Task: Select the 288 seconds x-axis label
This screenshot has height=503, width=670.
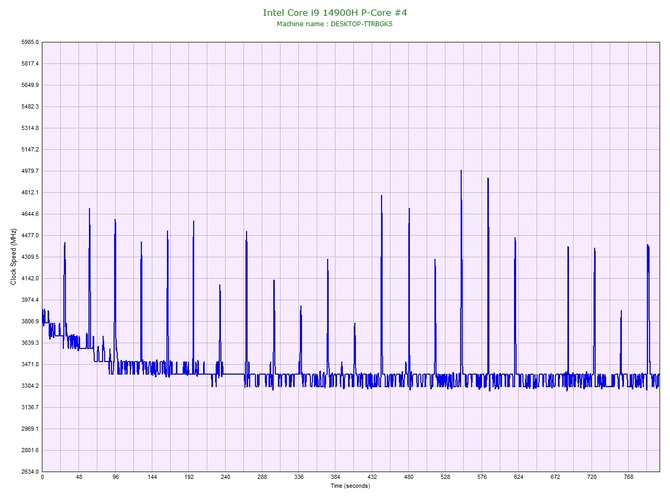Action: (262, 477)
